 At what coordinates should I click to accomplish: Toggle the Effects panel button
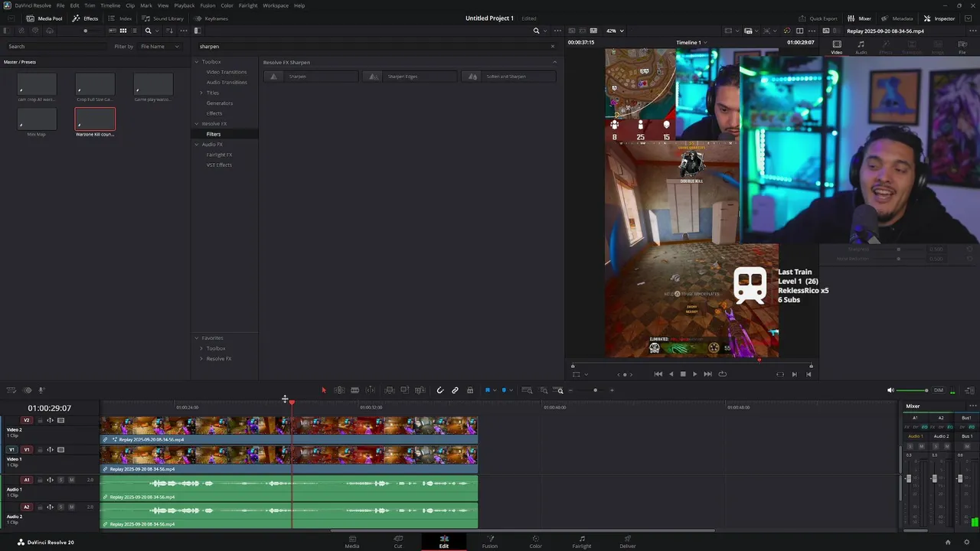[x=85, y=18]
